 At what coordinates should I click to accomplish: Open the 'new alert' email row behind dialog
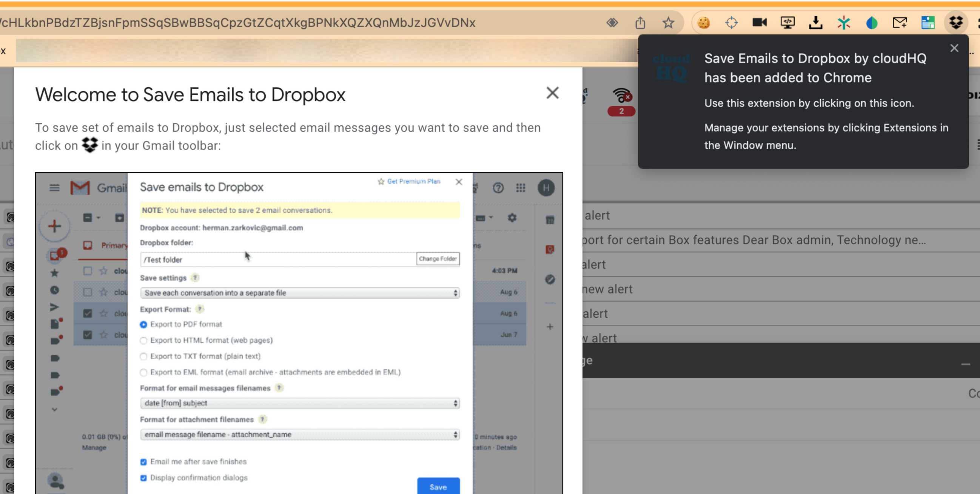(x=781, y=289)
